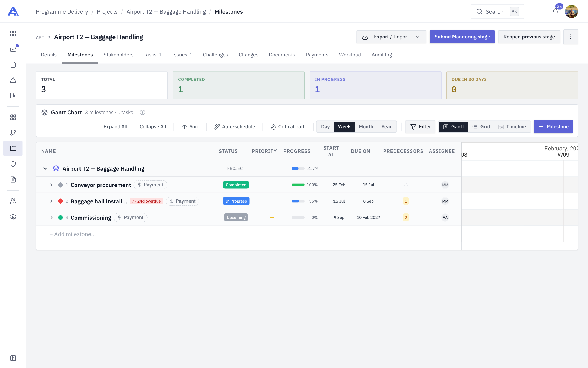Expand the Conveyor procurement milestone
588x368 pixels.
(x=51, y=185)
